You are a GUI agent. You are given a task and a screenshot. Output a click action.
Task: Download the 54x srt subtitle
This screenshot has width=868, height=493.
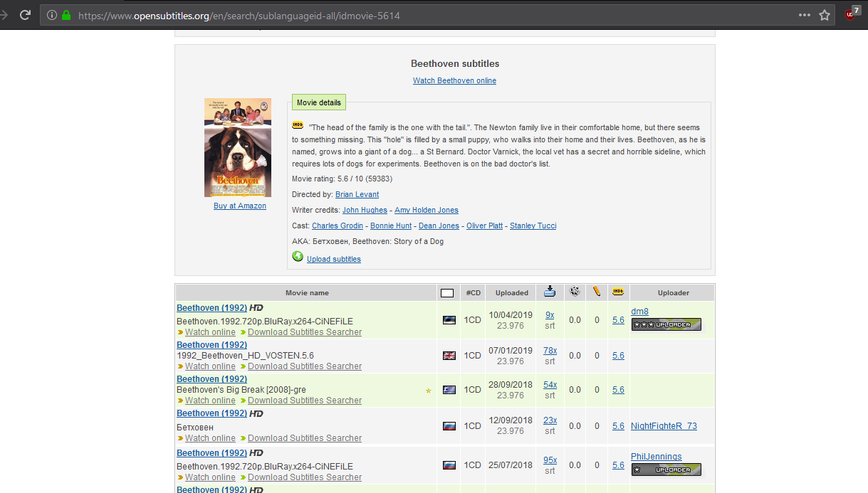coord(550,385)
